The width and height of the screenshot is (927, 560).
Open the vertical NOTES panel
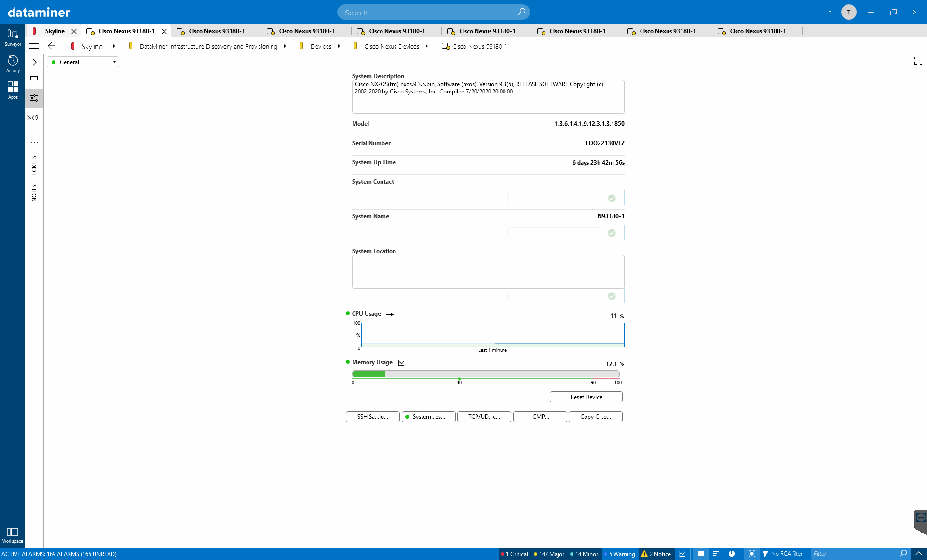point(34,193)
